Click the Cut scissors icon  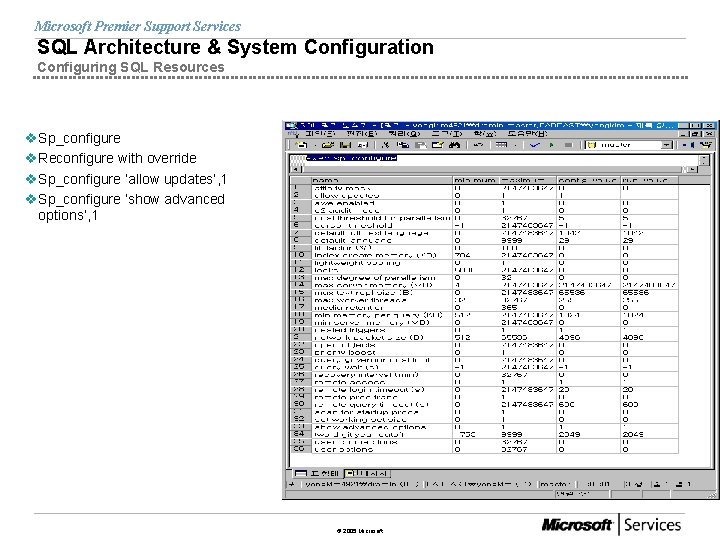pos(386,145)
